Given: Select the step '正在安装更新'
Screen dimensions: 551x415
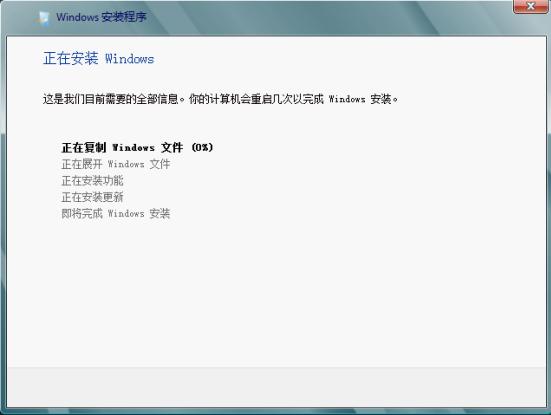Looking at the screenshot, I should [92, 197].
